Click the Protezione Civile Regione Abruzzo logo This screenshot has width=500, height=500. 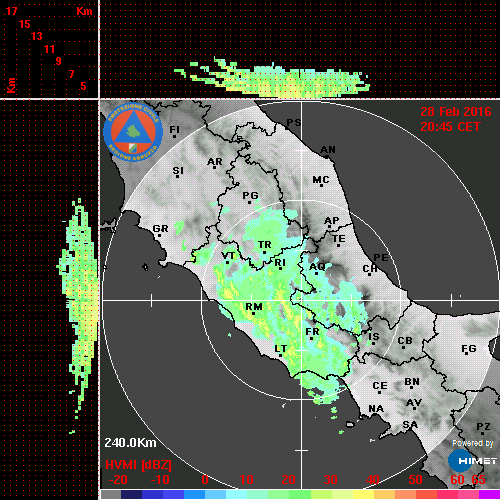[x=133, y=132]
